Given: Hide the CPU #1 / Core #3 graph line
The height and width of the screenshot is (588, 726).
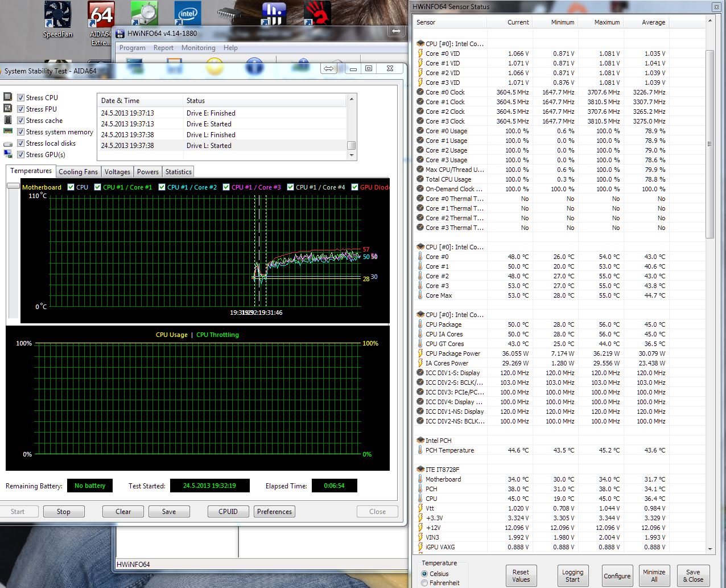Looking at the screenshot, I should pyautogui.click(x=226, y=187).
